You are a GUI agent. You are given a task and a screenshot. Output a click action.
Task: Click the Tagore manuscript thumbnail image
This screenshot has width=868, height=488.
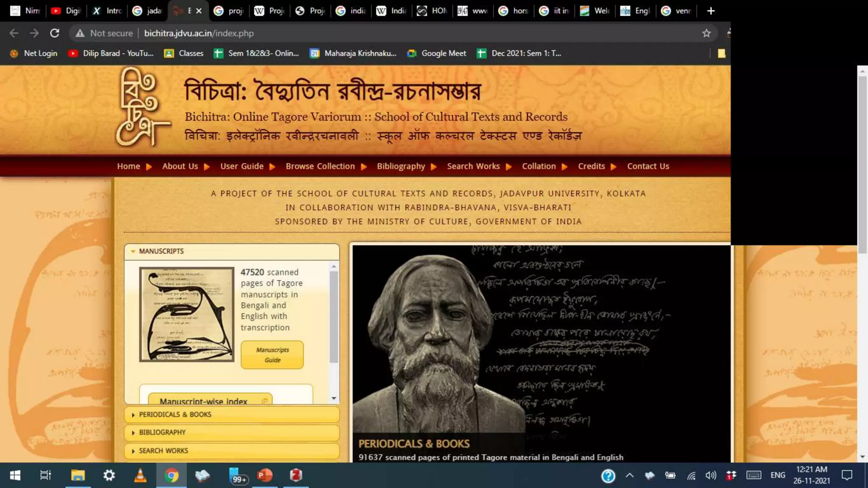[x=186, y=314]
